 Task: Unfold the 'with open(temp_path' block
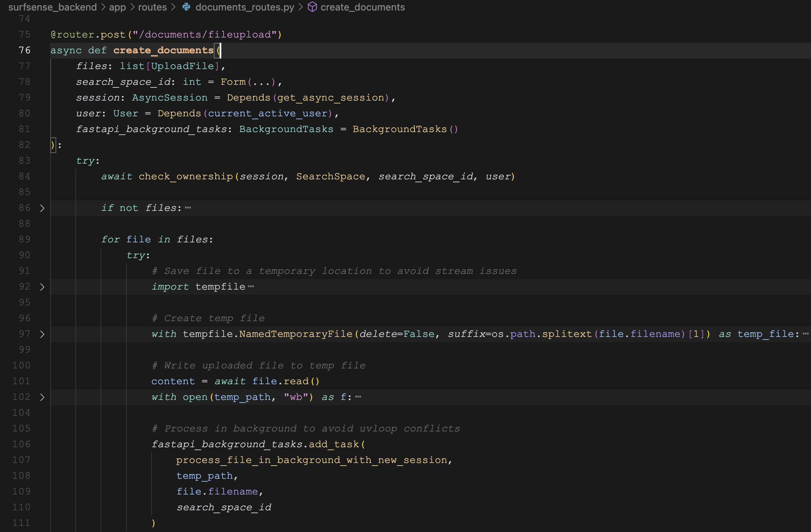[x=42, y=397]
